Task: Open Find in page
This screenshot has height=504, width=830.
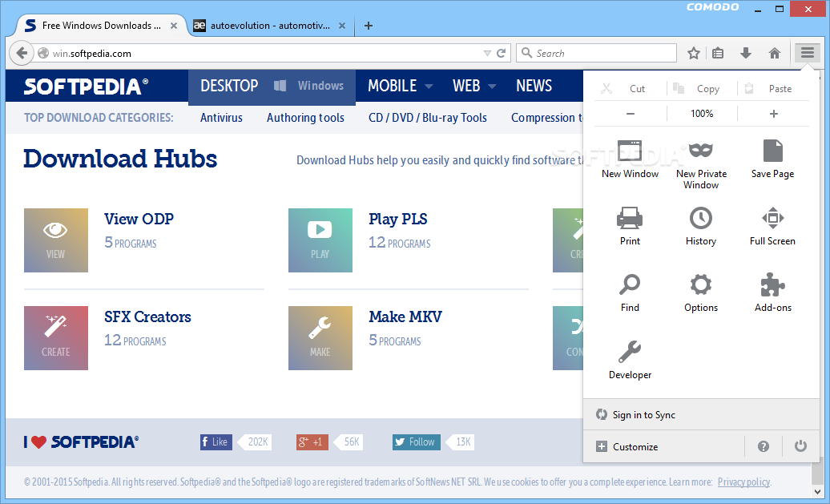Action: click(x=630, y=292)
